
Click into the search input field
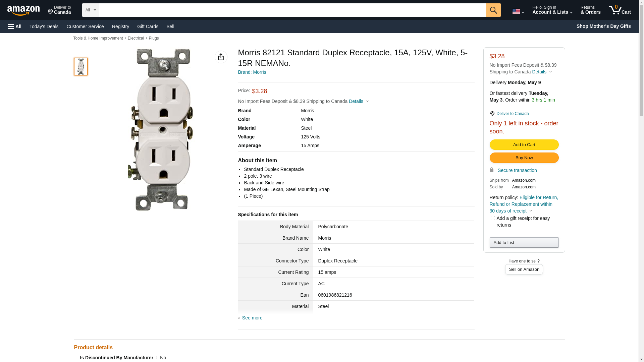tap(292, 10)
